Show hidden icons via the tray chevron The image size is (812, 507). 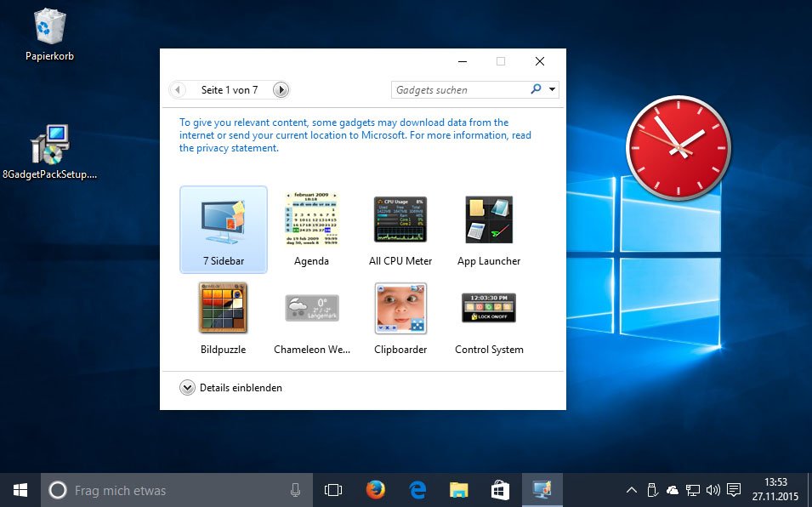point(631,490)
